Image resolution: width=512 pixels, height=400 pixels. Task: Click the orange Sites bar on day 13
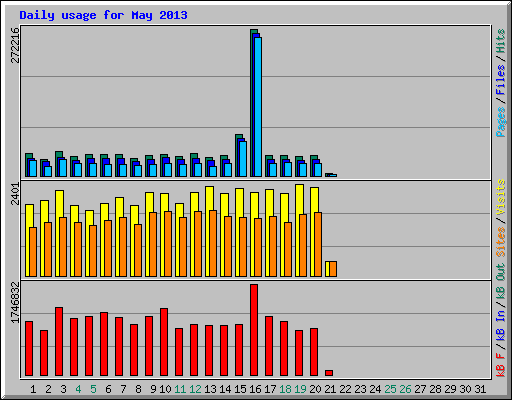coord(213,243)
